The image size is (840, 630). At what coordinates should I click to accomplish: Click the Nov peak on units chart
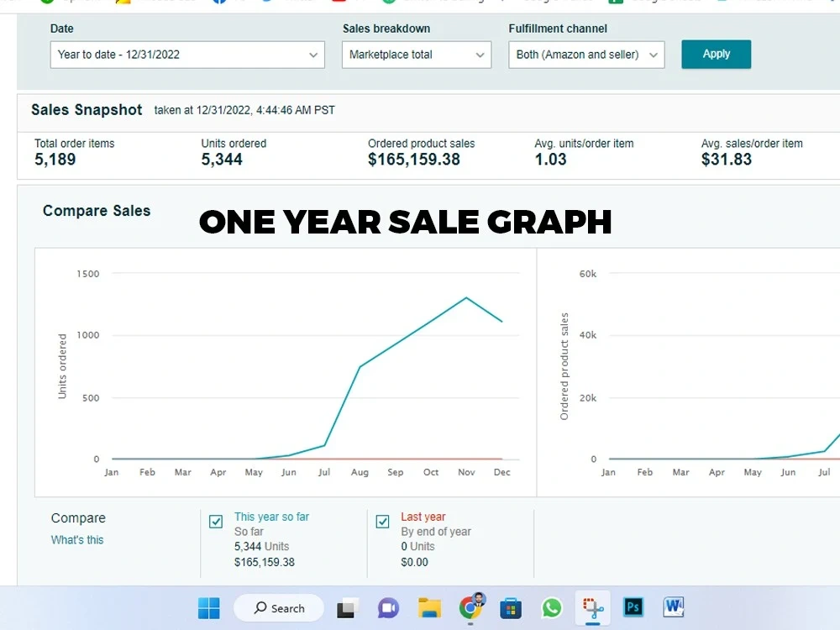466,297
